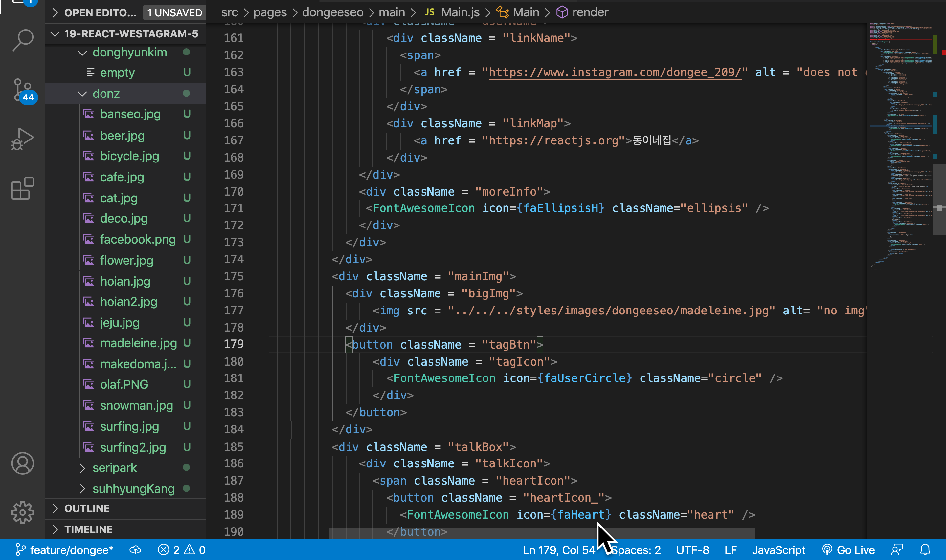Expand the Timeline section
This screenshot has width=946, height=560.
pyautogui.click(x=126, y=529)
